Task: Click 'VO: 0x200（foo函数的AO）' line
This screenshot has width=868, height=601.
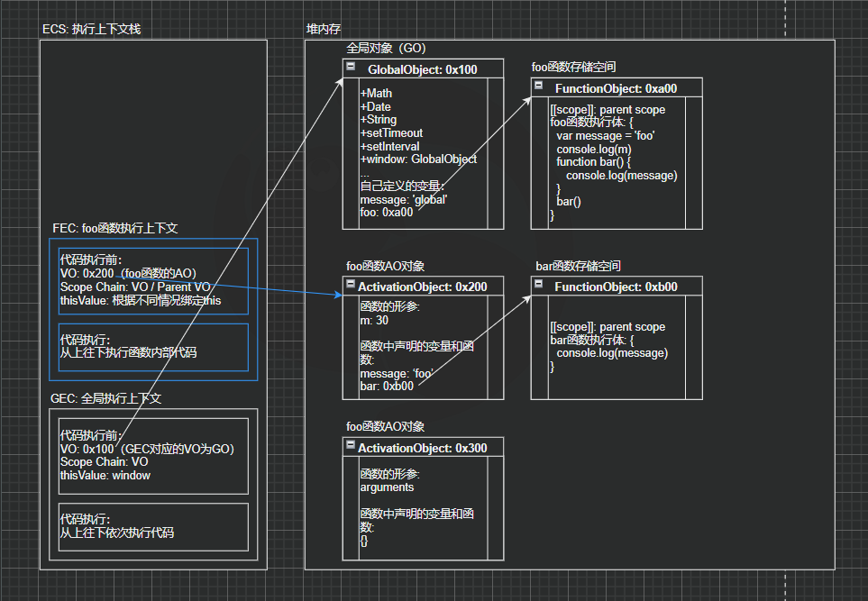Action: tap(128, 273)
